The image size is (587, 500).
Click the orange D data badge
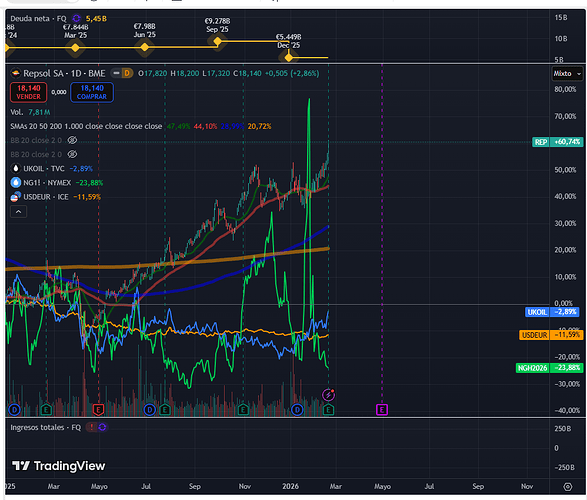click(127, 73)
